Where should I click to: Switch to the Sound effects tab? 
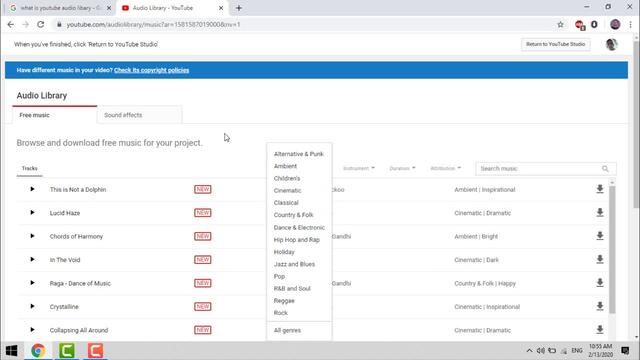pyautogui.click(x=140, y=115)
